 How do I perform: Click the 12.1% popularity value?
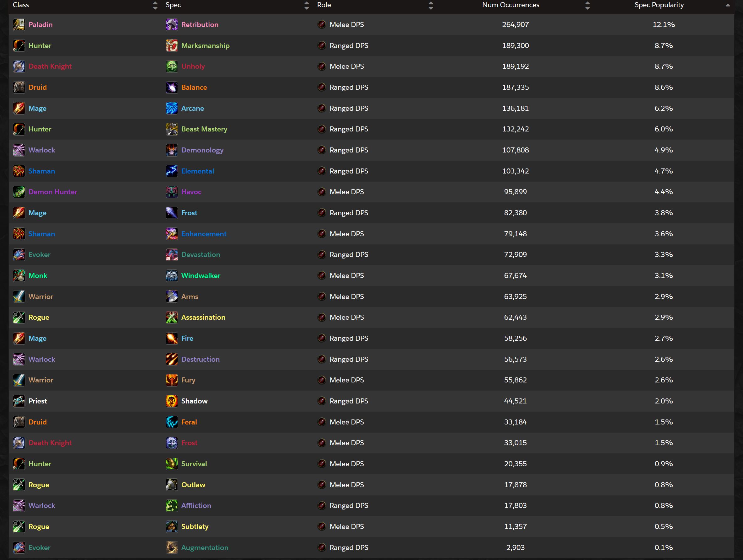click(664, 24)
